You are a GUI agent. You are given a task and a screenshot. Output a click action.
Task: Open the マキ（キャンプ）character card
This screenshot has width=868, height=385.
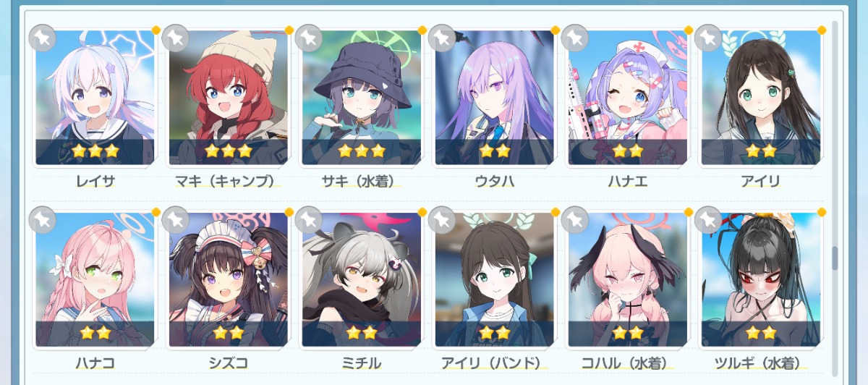[x=228, y=98]
